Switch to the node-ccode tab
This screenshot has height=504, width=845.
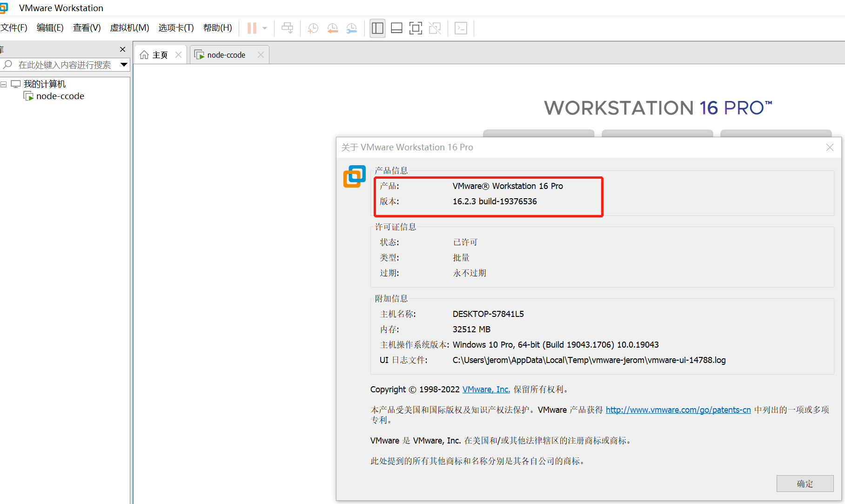pos(226,55)
